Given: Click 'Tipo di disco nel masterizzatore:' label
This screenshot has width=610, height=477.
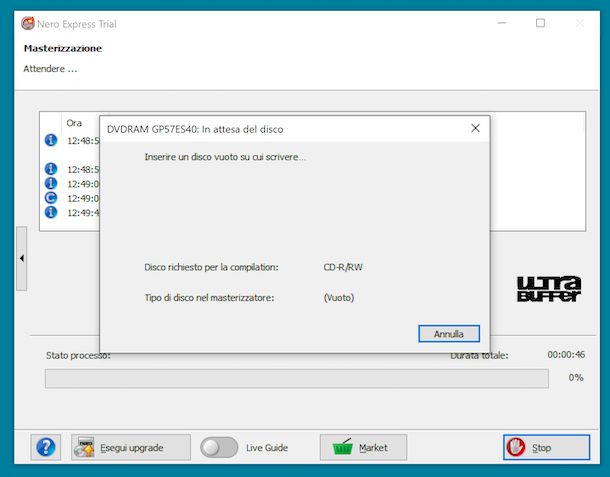Looking at the screenshot, I should tap(209, 298).
